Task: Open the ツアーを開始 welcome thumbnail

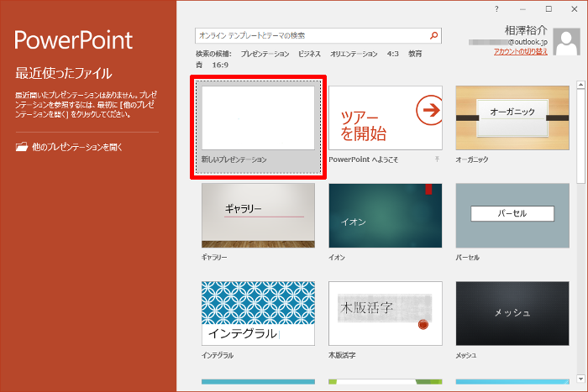Action: coord(385,118)
